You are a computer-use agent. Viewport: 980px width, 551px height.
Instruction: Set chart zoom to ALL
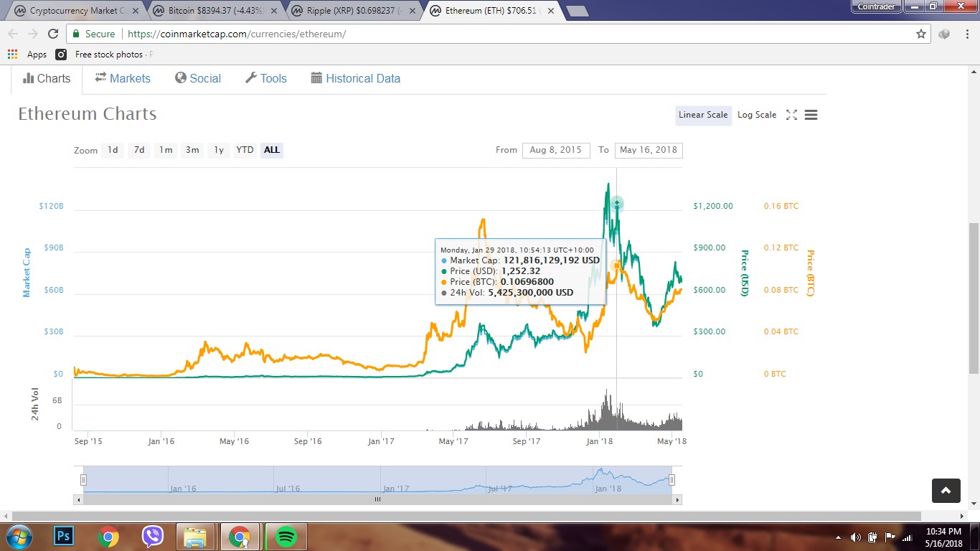(x=272, y=150)
